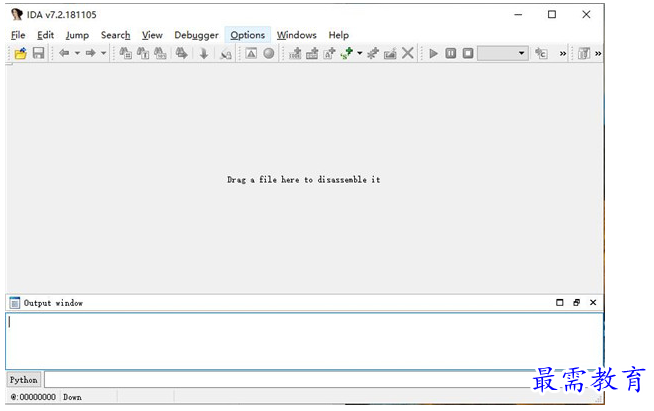The height and width of the screenshot is (411, 654).
Task: Click inside the Output window text area
Action: (304, 341)
